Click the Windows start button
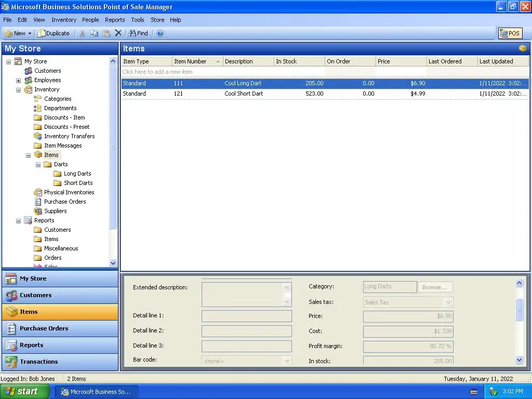This screenshot has width=532, height=399. (x=24, y=392)
